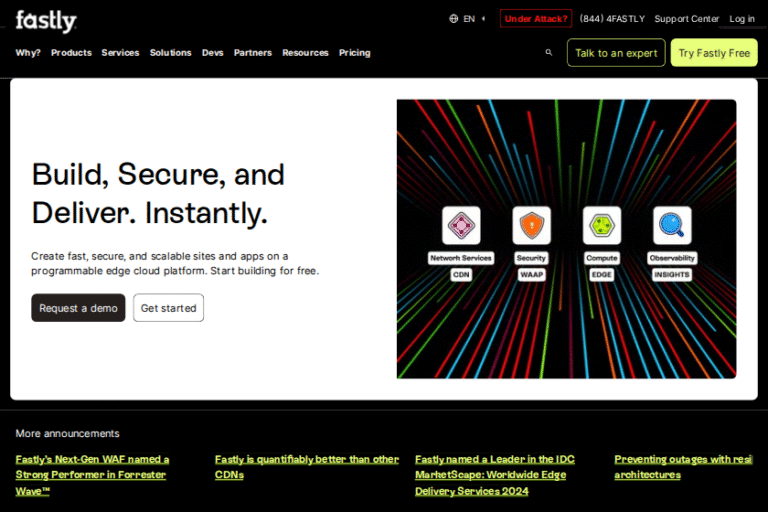Viewport: 768px width, 512px height.
Task: Click the Build, Secure, and Deliver headline
Action: tap(158, 194)
